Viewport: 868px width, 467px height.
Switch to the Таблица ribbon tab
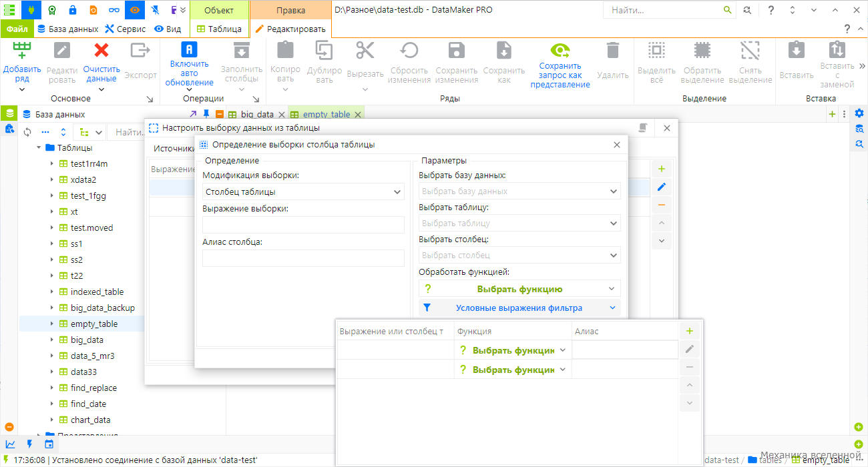219,29
